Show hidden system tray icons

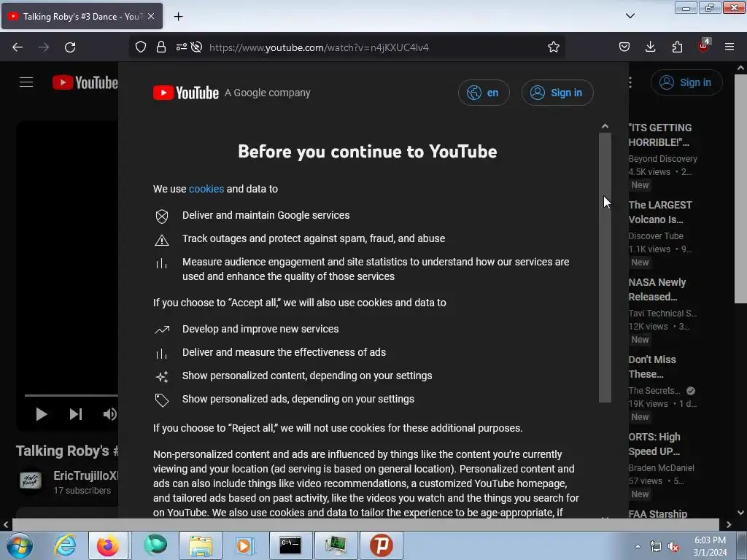click(x=638, y=546)
